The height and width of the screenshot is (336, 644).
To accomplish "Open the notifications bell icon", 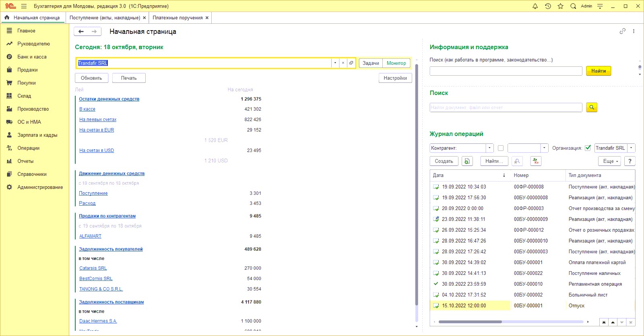I will point(535,6).
